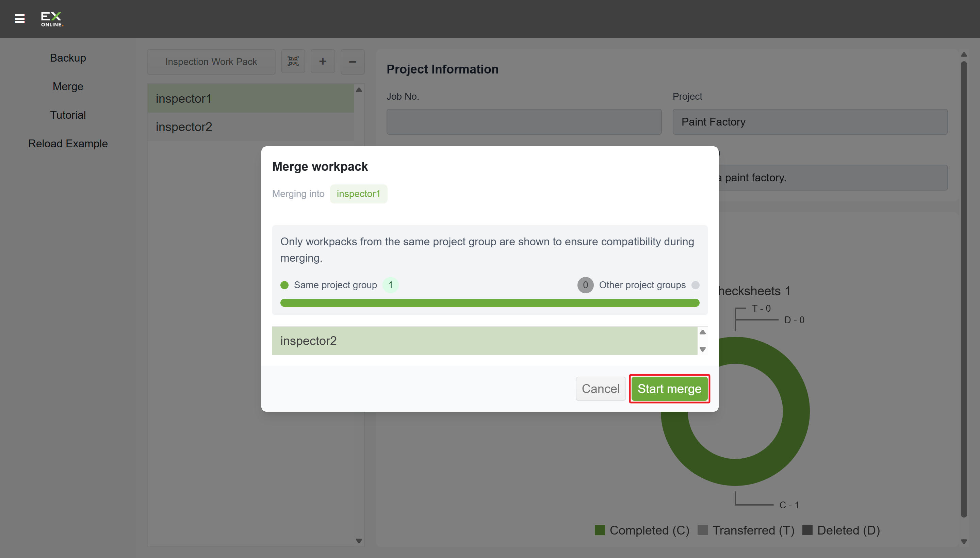Choose inspector2 in the merge dialog list
The height and width of the screenshot is (558, 980).
(x=485, y=341)
